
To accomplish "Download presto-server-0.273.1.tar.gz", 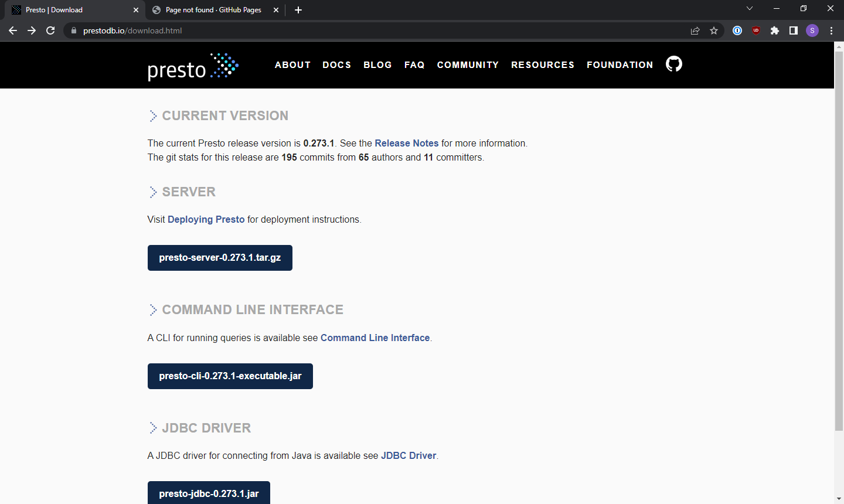I will pyautogui.click(x=220, y=257).
